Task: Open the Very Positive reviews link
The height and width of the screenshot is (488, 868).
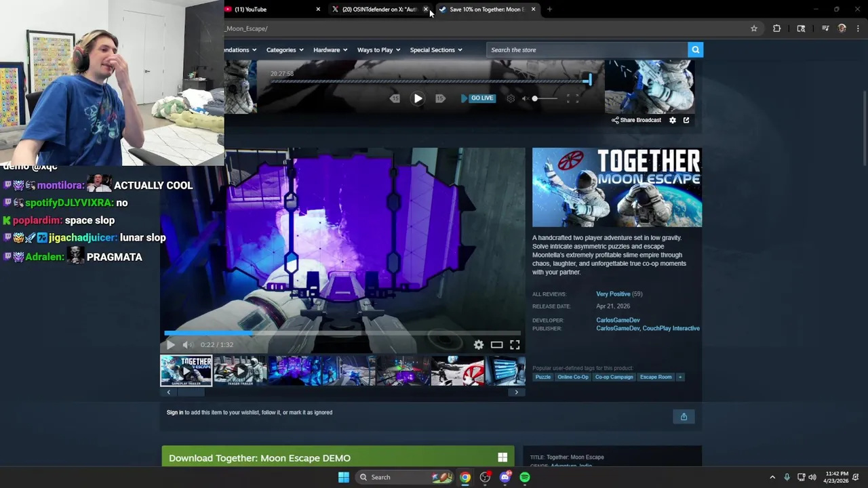Action: 613,294
